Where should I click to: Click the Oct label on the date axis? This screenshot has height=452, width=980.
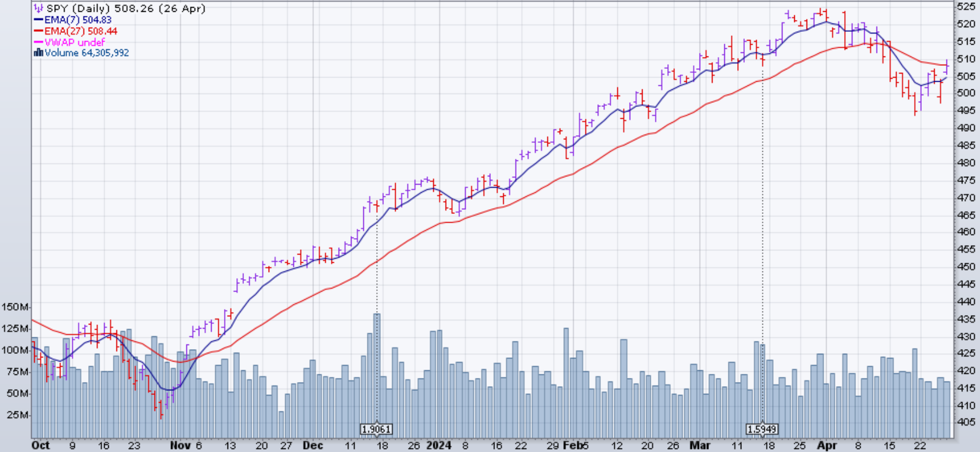tap(40, 446)
